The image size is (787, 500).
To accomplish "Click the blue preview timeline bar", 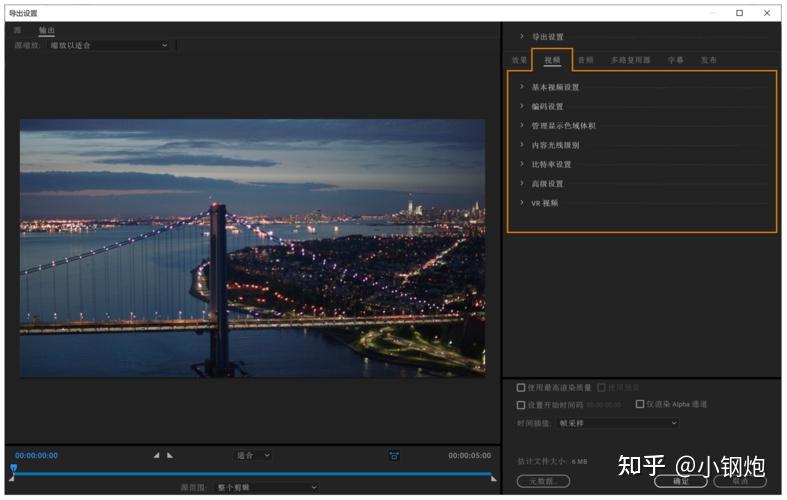I will (x=252, y=473).
